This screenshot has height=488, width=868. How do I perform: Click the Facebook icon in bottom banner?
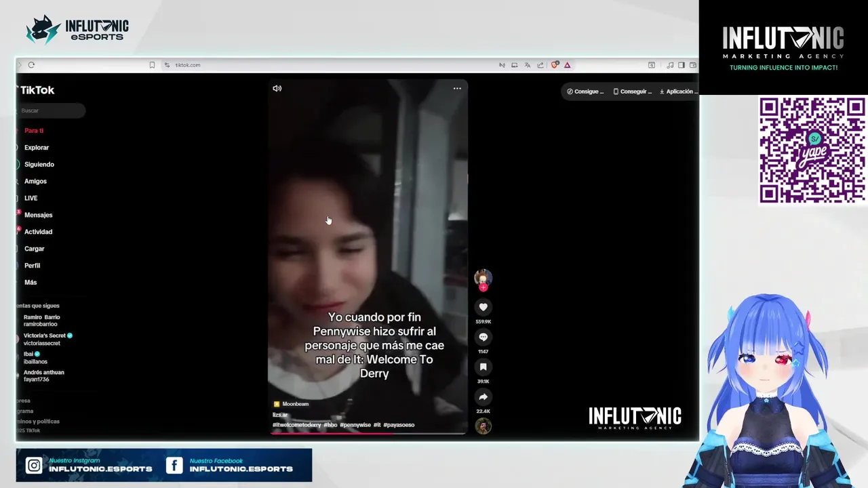tap(174, 465)
